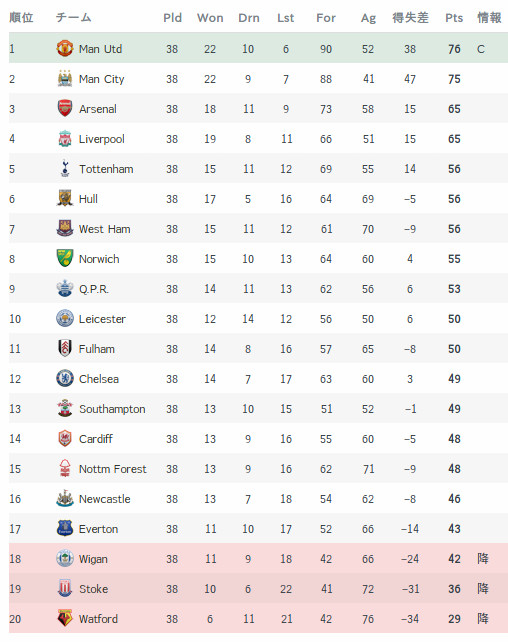Image resolution: width=508 pixels, height=642 pixels.
Task: Sort table by Pts column header
Action: coord(454,18)
